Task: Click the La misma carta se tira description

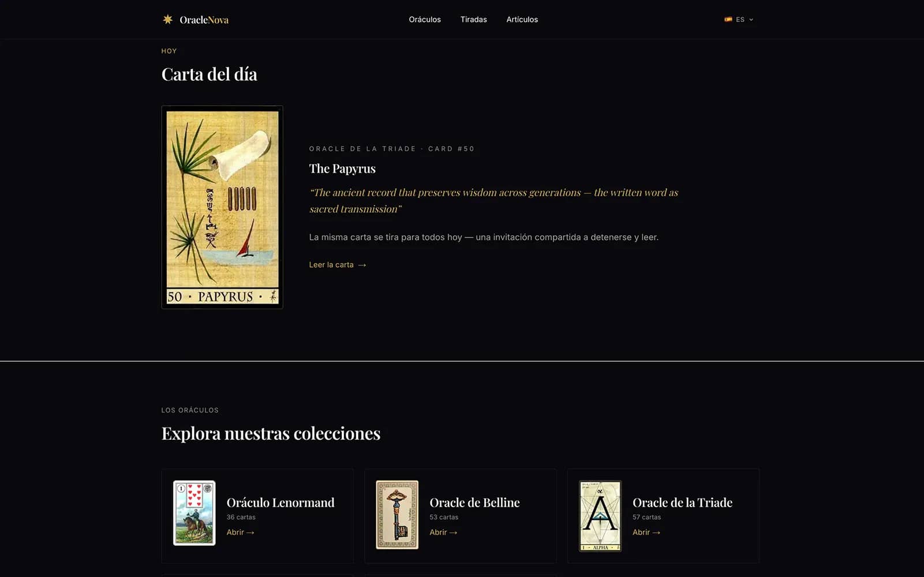Action: click(x=484, y=237)
